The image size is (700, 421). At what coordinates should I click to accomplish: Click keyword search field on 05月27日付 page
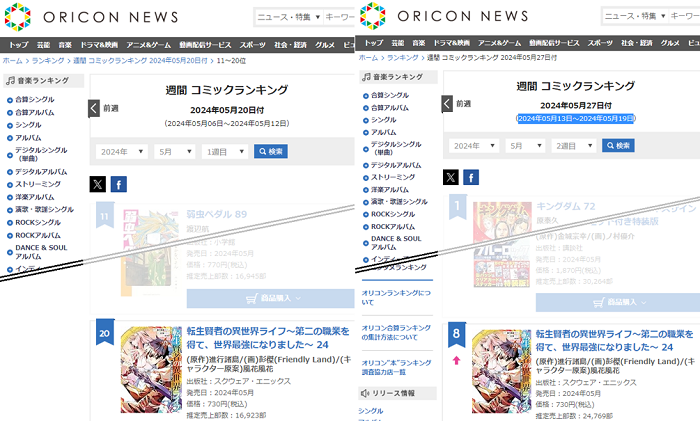(684, 16)
